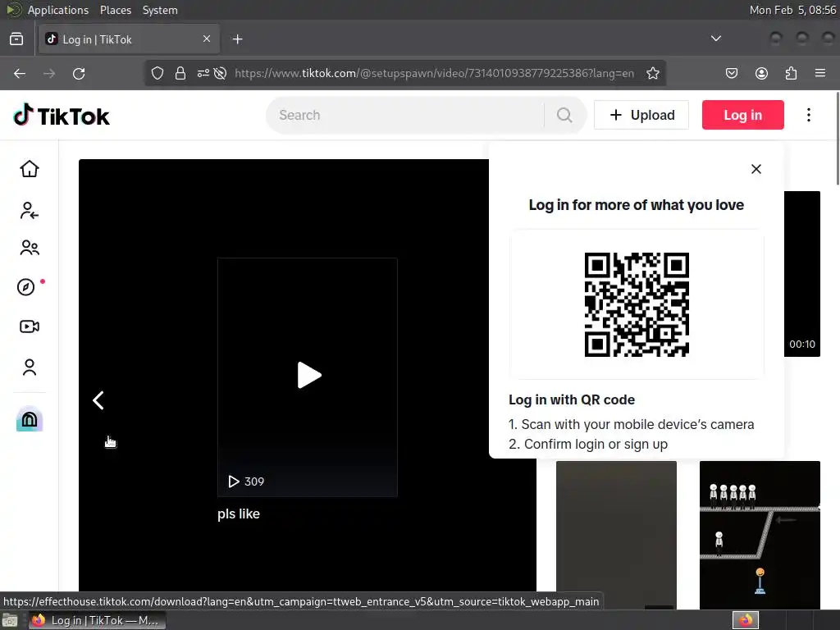Open the stick figures game video thumbnail
This screenshot has height=630, width=840.
click(760, 535)
